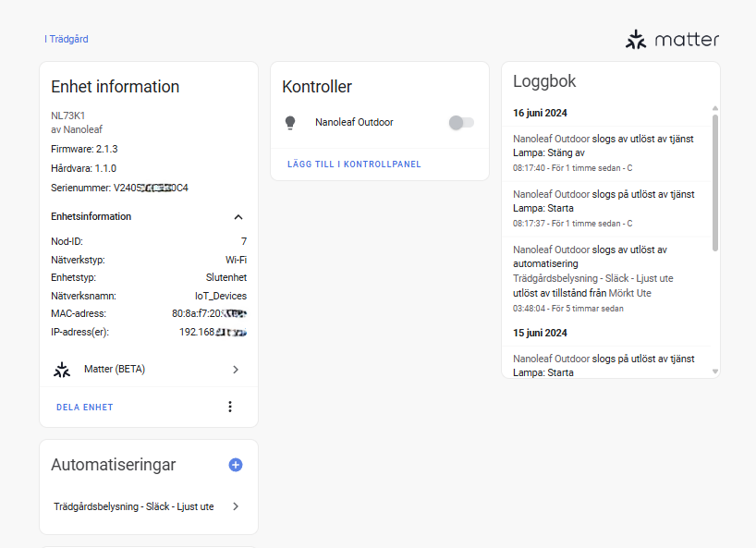Click the Matter (BETA) star icon
Viewport: 756px width, 548px height.
pos(62,370)
